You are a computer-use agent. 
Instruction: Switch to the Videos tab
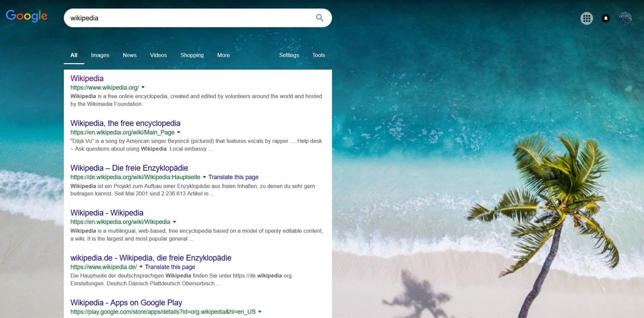click(158, 55)
